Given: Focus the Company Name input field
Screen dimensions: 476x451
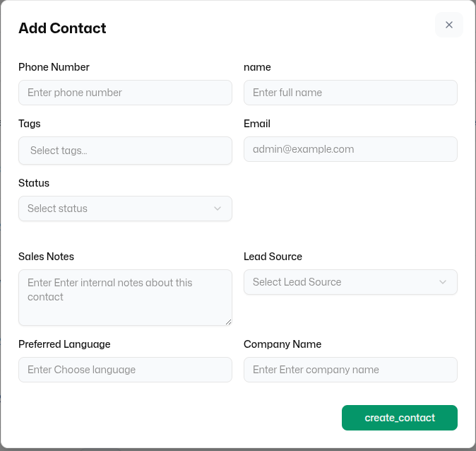Looking at the screenshot, I should click(x=350, y=370).
